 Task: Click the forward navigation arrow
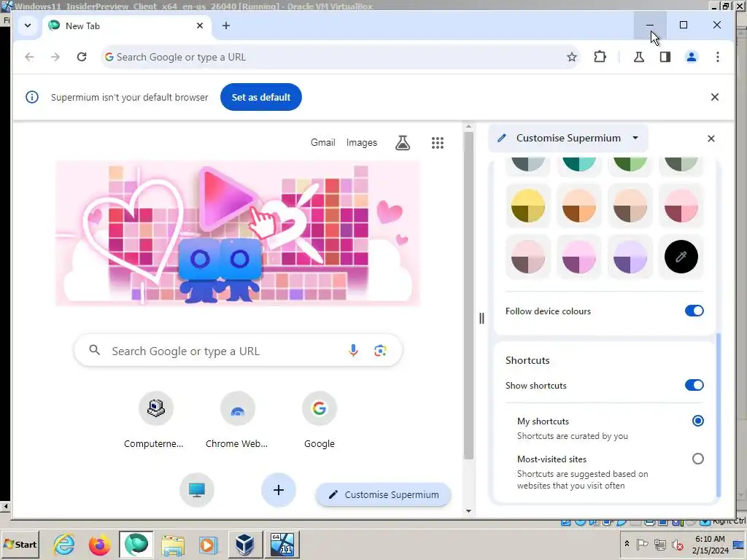point(55,57)
